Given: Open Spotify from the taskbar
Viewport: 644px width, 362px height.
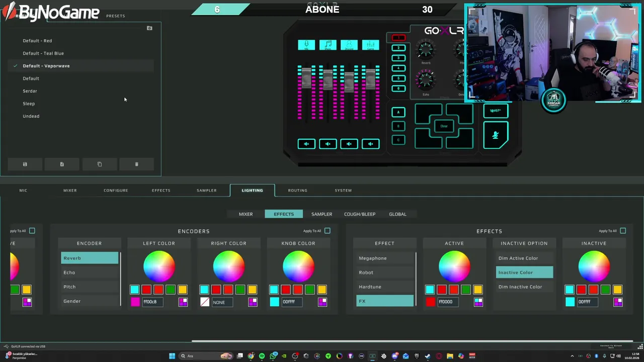Looking at the screenshot, I should click(x=262, y=356).
